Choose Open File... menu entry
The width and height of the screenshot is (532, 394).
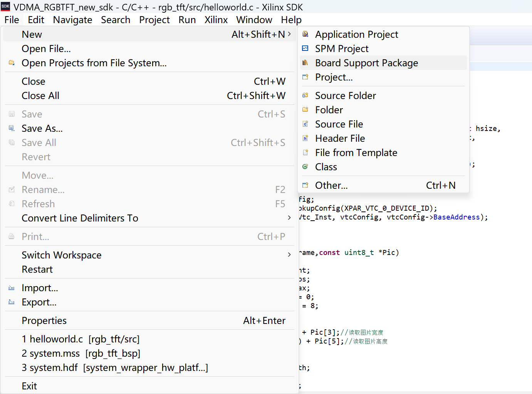pyautogui.click(x=149, y=49)
